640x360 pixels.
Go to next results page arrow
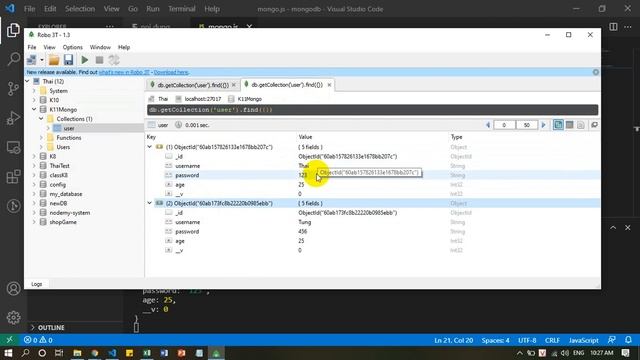point(543,125)
